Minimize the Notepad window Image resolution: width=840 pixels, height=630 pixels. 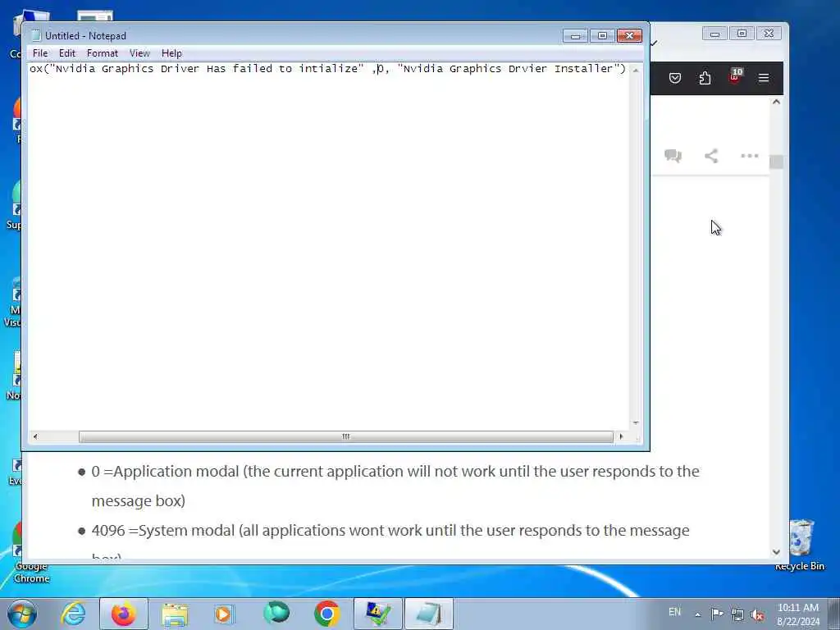tap(575, 36)
